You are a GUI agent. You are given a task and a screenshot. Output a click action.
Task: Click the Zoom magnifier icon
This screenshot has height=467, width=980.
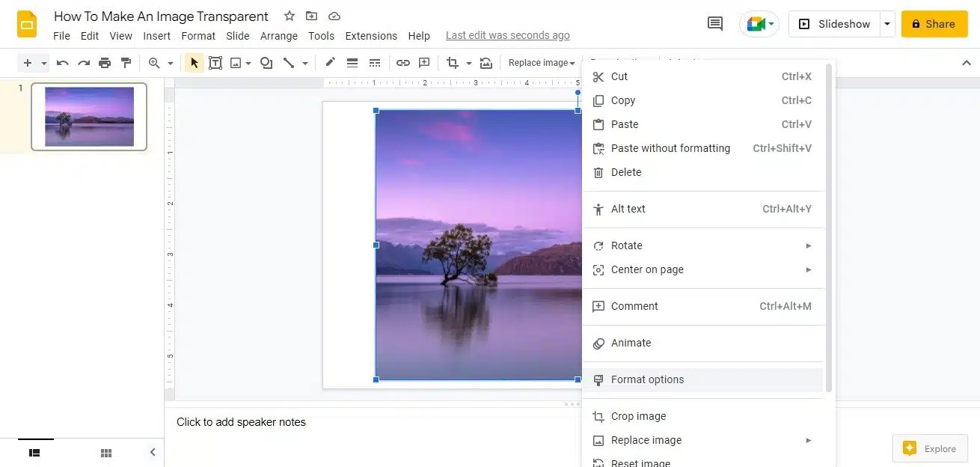[154, 63]
